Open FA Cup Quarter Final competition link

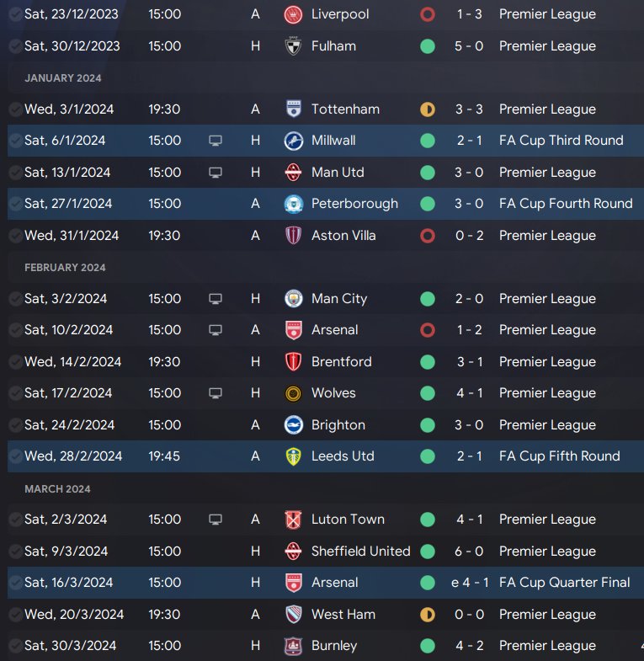(x=564, y=583)
